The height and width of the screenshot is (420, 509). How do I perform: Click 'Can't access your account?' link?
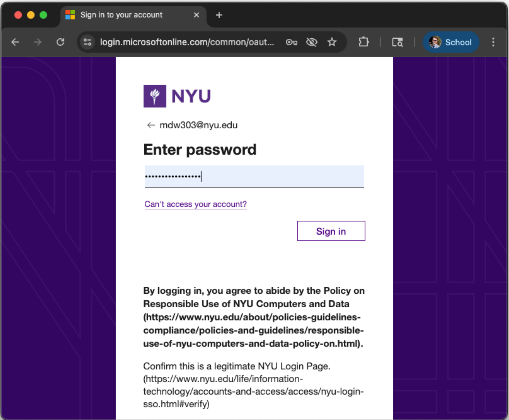pyautogui.click(x=195, y=204)
